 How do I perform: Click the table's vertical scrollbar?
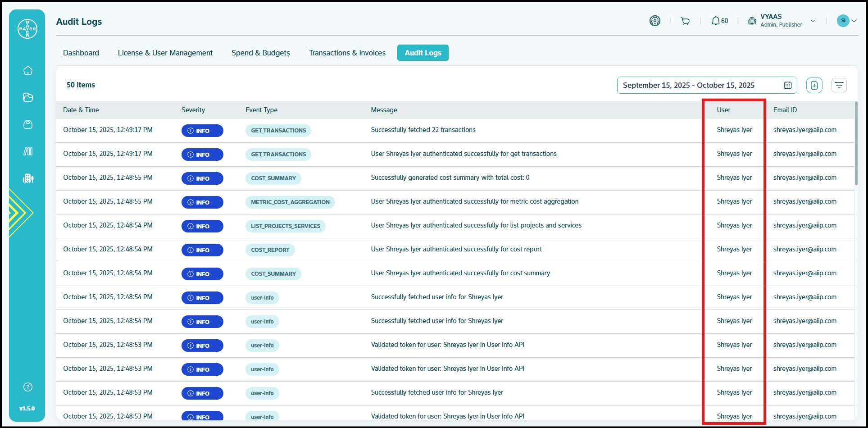(856, 144)
